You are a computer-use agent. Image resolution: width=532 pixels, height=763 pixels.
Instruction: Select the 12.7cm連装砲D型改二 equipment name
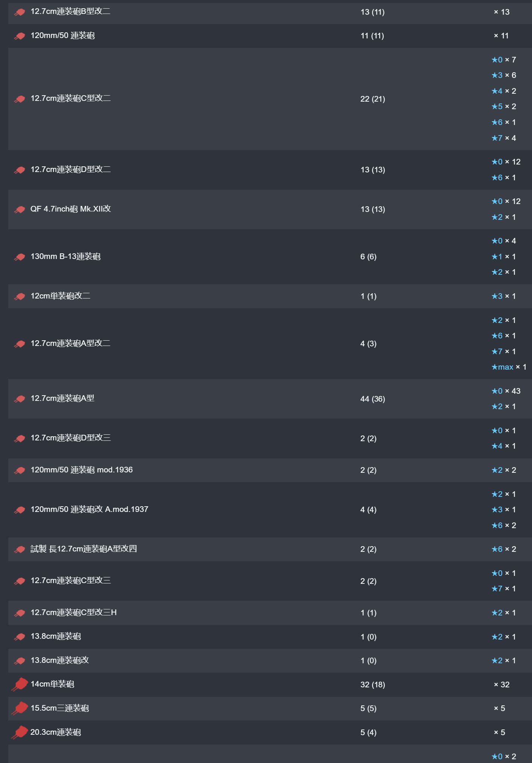(71, 169)
